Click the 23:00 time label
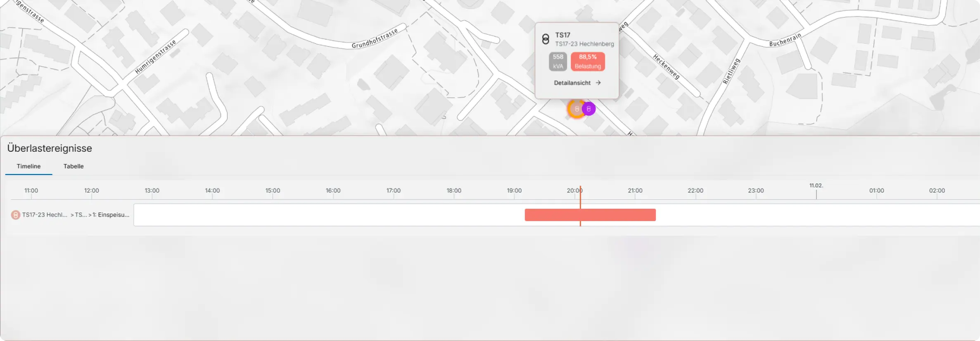Viewport: 980px width, 341px height. [x=756, y=191]
